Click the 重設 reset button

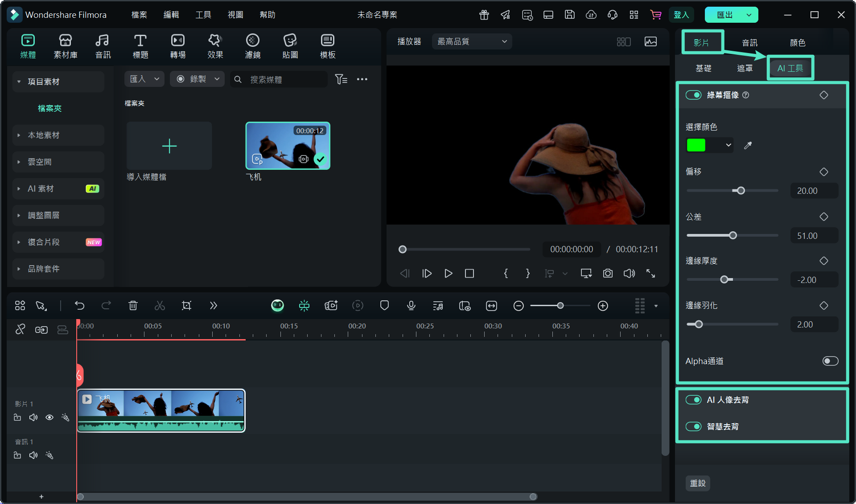pos(698,483)
